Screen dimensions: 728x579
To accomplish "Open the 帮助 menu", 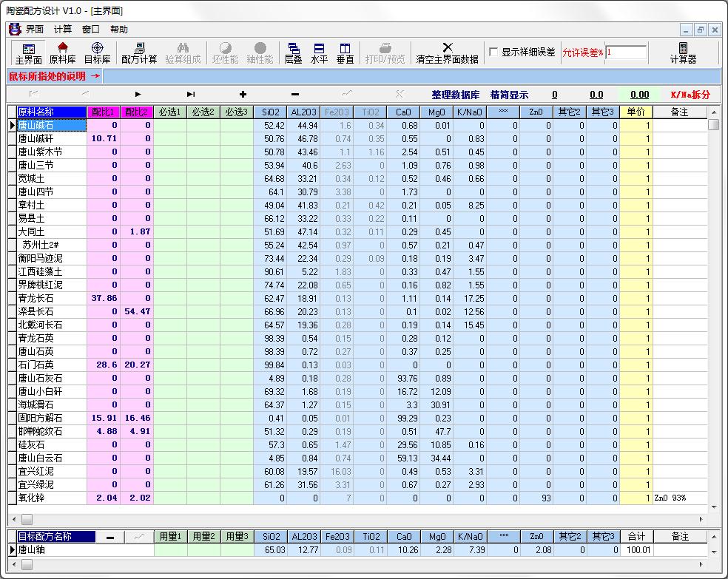I will click(x=119, y=30).
